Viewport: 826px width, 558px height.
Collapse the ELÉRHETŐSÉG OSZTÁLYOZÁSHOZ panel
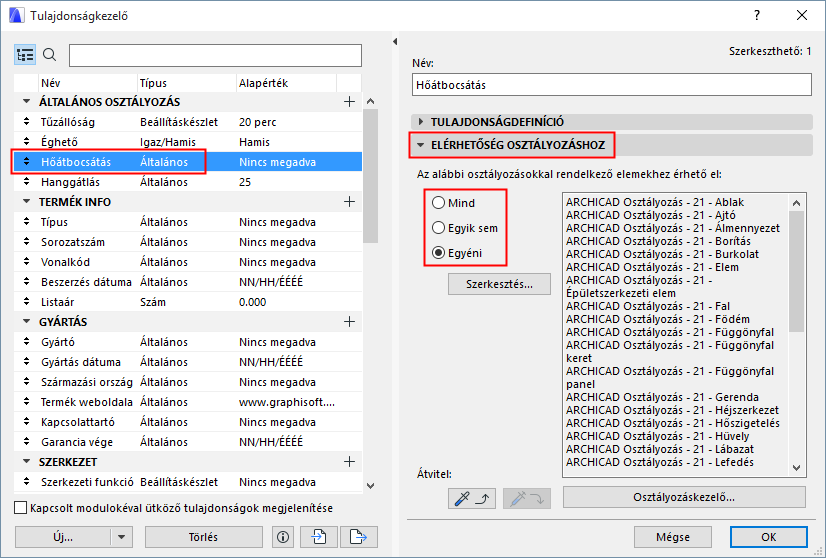(x=420, y=145)
